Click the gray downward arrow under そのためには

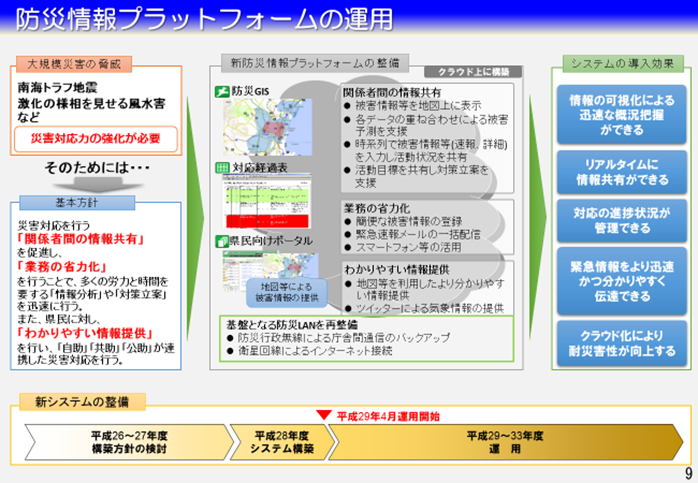coord(98,184)
